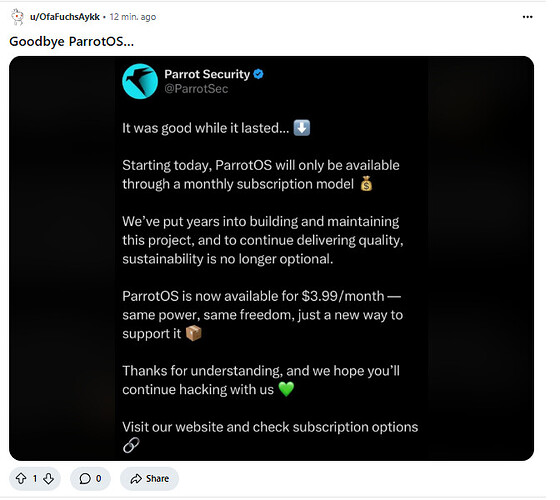The height and width of the screenshot is (500, 560).
Task: Open the post title Goodbye ParrotOS...
Action: click(71, 41)
